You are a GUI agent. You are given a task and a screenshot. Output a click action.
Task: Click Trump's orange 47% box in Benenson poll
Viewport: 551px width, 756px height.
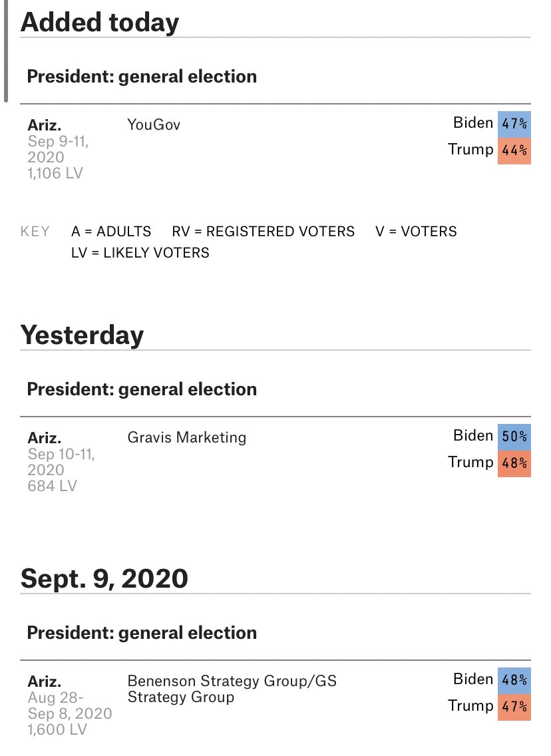(x=514, y=706)
